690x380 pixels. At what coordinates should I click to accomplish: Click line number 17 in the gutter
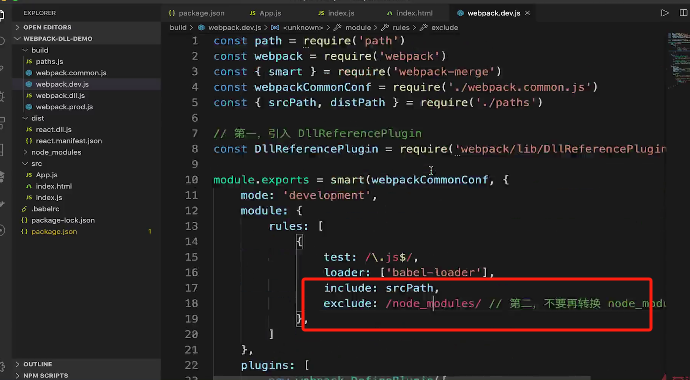tap(192, 288)
